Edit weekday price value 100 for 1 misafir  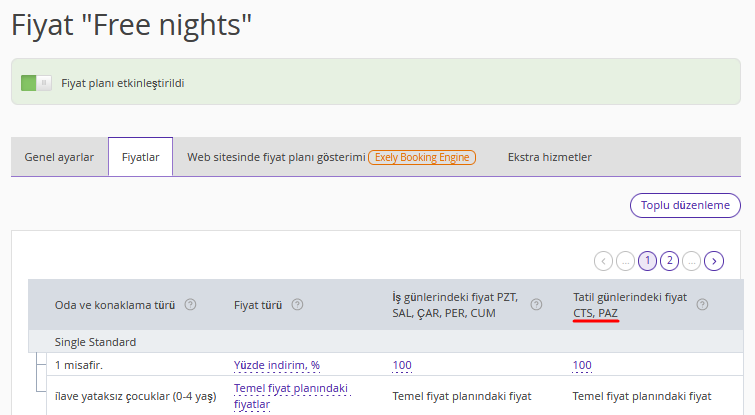pos(402,365)
